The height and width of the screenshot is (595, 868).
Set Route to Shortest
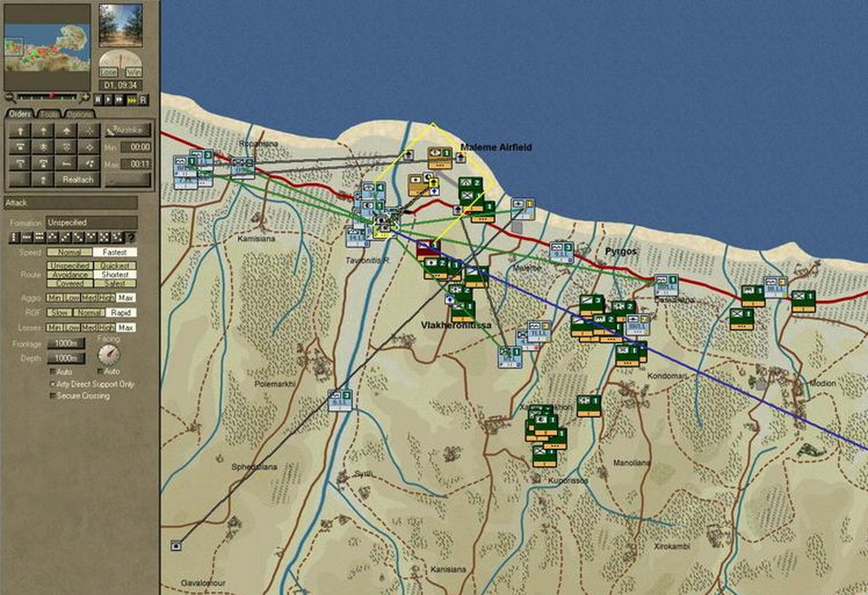click(x=114, y=275)
